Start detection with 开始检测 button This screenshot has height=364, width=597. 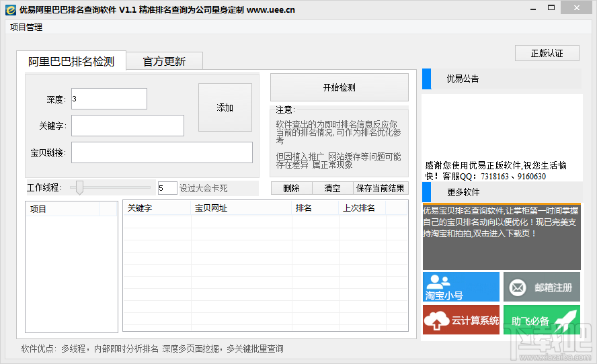tap(340, 87)
